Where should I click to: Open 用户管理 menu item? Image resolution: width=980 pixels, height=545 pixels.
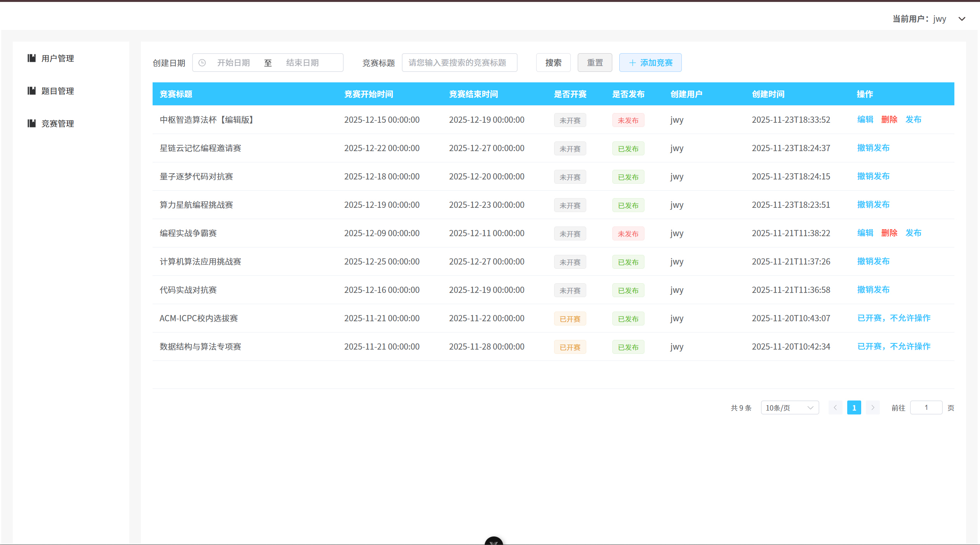(x=57, y=58)
